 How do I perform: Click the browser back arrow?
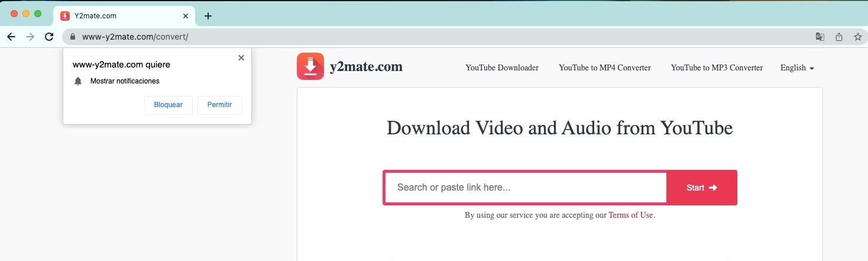(11, 37)
